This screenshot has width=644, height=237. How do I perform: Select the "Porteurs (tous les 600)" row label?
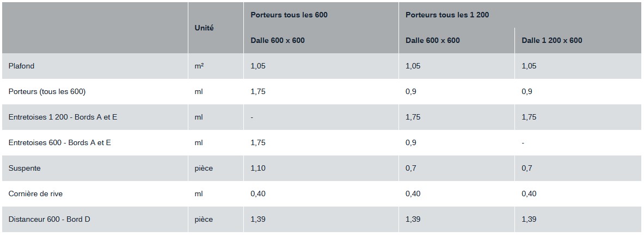click(x=47, y=91)
